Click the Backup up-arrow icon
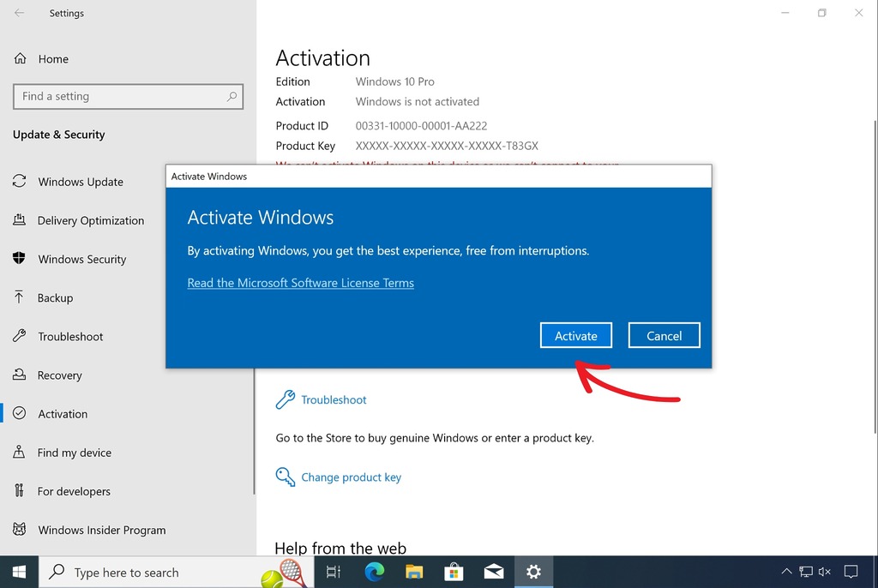This screenshot has height=588, width=878. [x=19, y=297]
